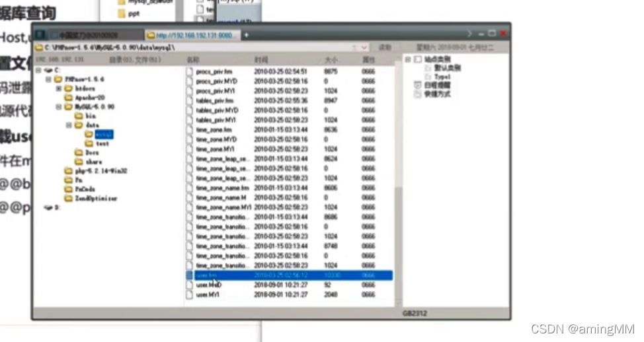
Task: Click the 日程提醒 calendar icon
Action: [x=418, y=85]
